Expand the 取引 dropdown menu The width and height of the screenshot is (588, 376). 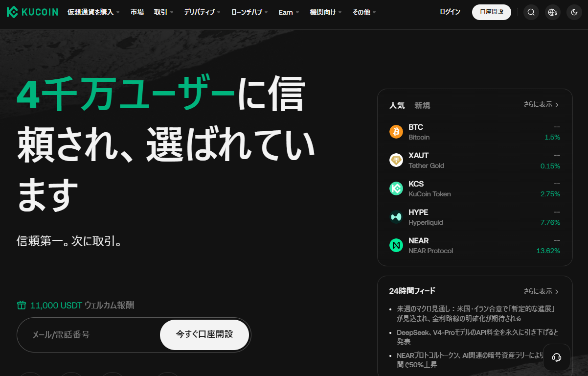(x=163, y=12)
